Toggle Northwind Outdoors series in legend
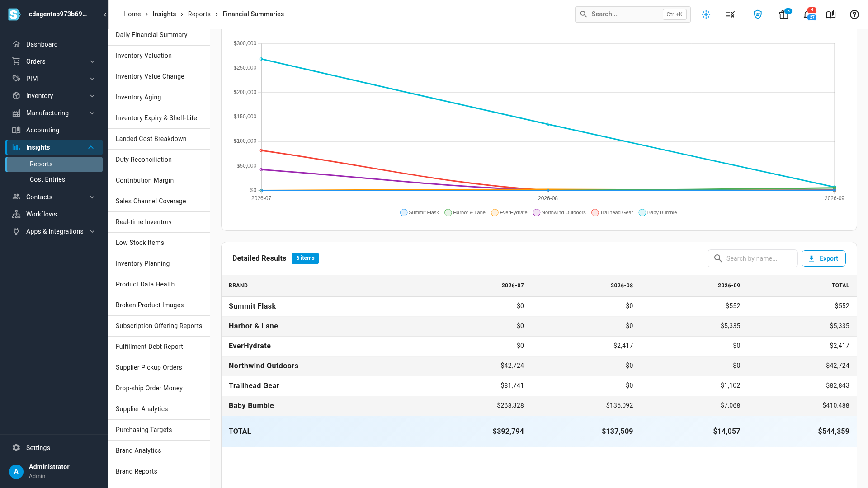 [x=559, y=213]
